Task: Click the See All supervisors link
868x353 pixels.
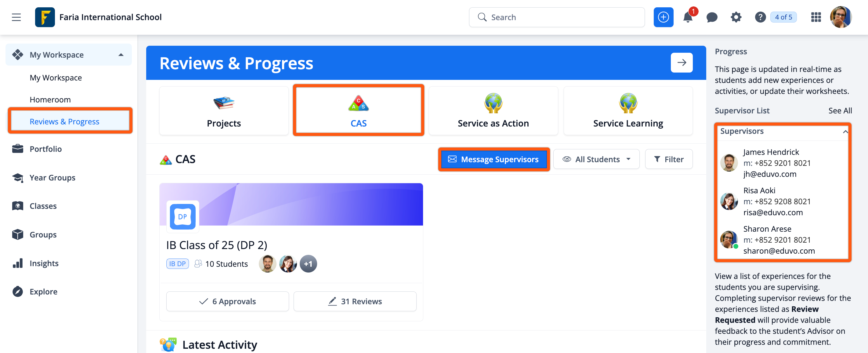Action: pos(840,111)
